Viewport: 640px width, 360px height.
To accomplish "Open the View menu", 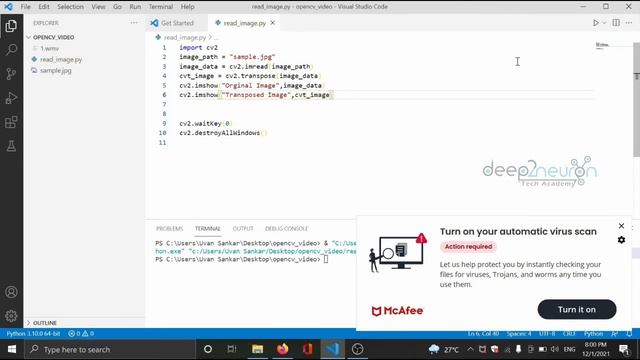I will click(x=98, y=7).
